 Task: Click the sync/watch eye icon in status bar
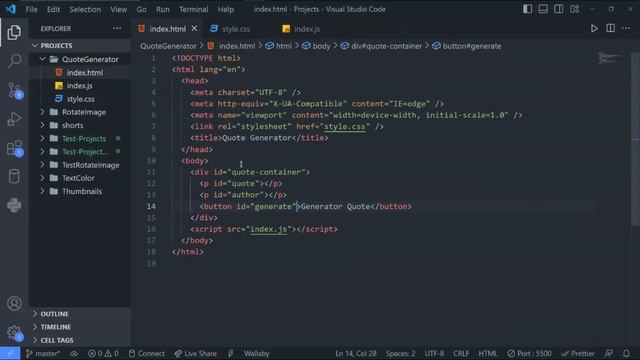[x=74, y=353]
